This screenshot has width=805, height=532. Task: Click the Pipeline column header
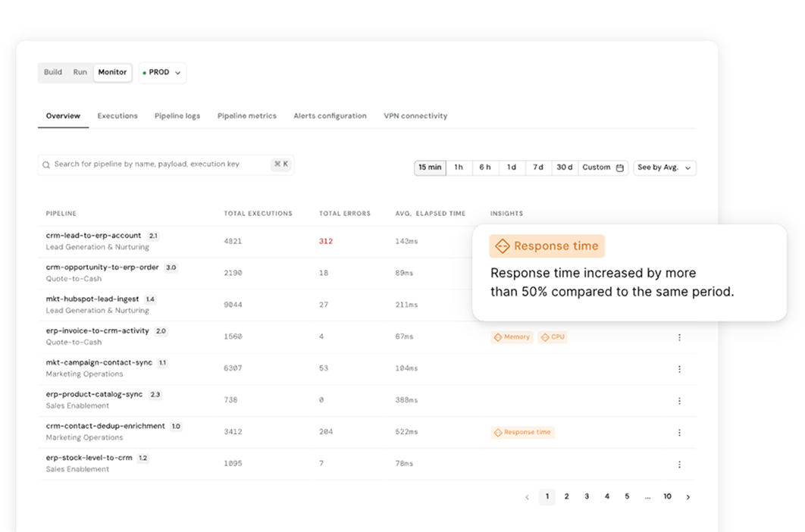click(x=61, y=214)
